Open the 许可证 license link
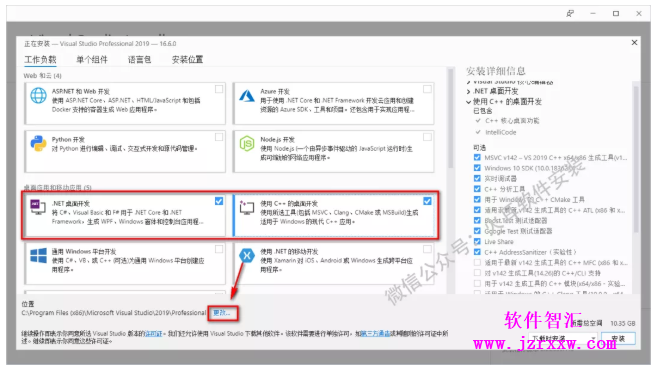 (154, 333)
